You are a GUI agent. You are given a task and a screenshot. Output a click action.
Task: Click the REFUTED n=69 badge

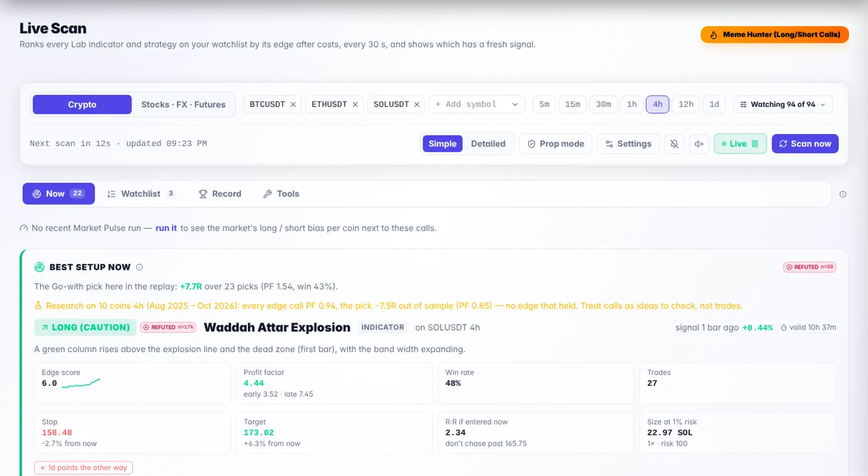[809, 267]
